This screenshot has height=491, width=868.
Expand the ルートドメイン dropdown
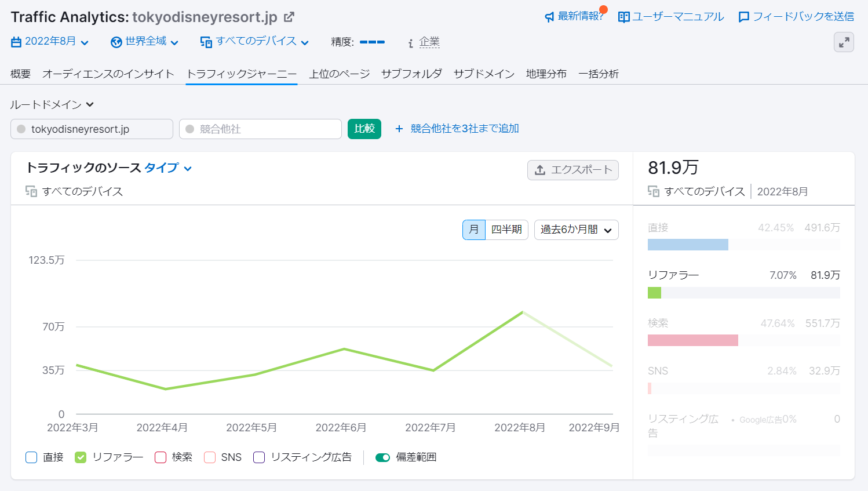tap(52, 104)
